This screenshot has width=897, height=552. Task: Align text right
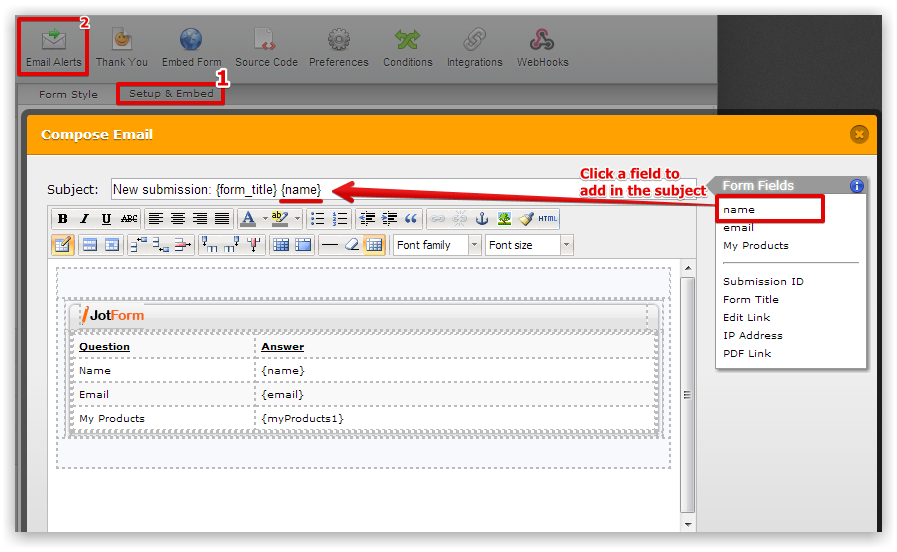pyautogui.click(x=200, y=219)
